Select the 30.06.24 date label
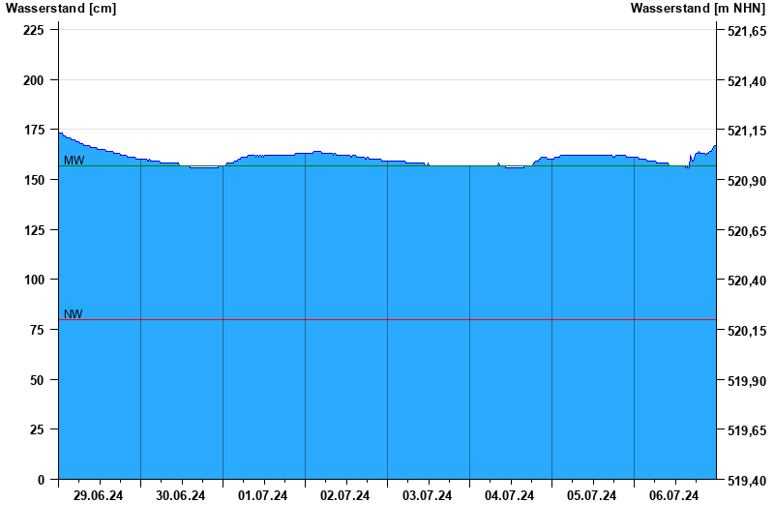Viewport: 774px width, 532px height. click(181, 496)
